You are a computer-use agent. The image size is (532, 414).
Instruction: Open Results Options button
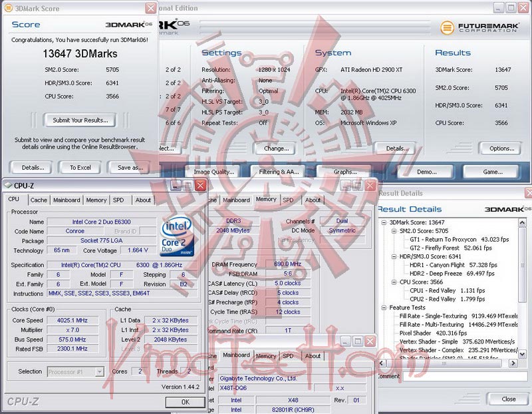tap(501, 148)
